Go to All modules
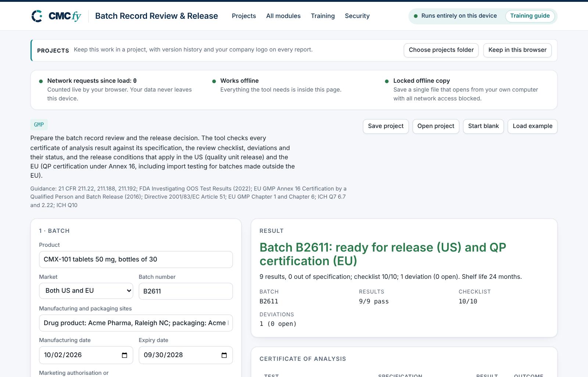Image resolution: width=588 pixels, height=377 pixels. 283,16
